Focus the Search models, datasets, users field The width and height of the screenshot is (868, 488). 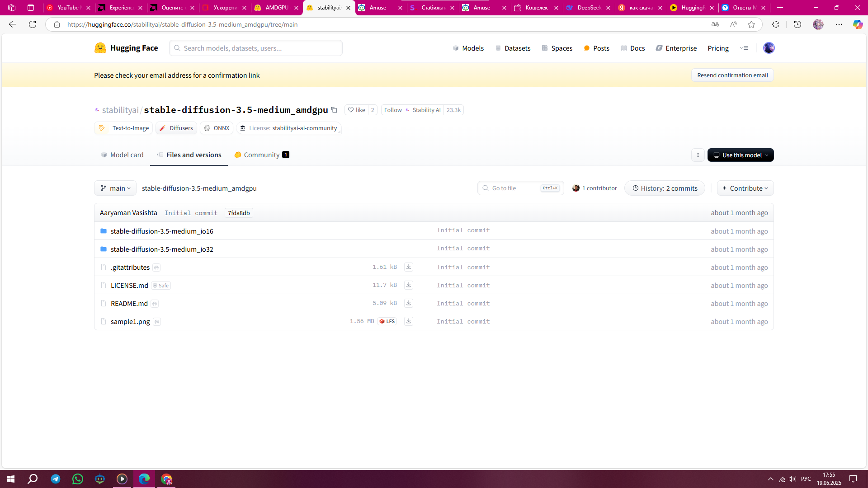pos(256,48)
